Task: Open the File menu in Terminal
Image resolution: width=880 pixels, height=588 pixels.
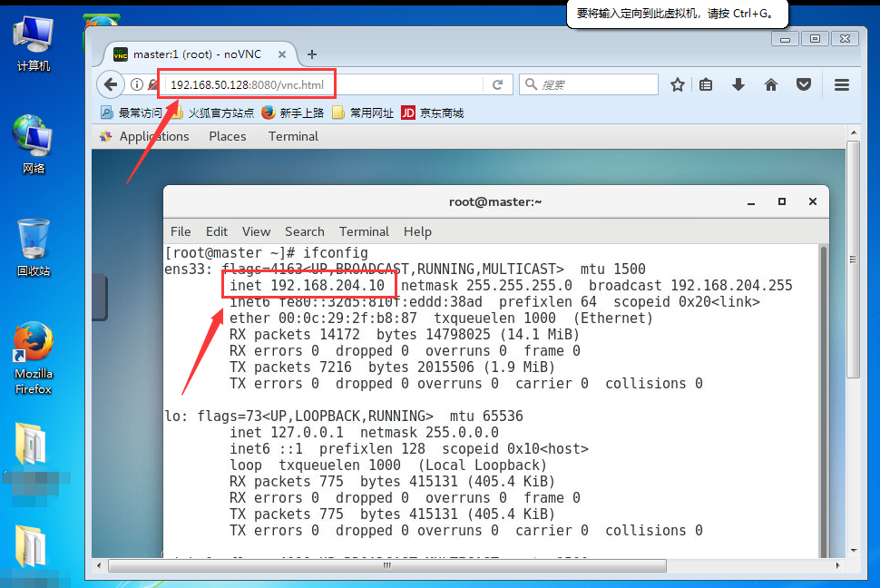Action: (180, 231)
